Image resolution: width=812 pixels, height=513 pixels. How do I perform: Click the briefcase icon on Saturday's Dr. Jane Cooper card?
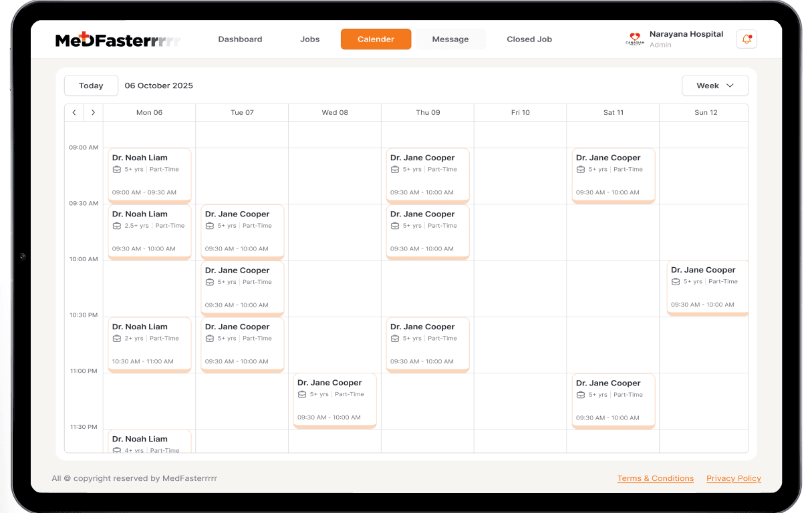(x=580, y=169)
